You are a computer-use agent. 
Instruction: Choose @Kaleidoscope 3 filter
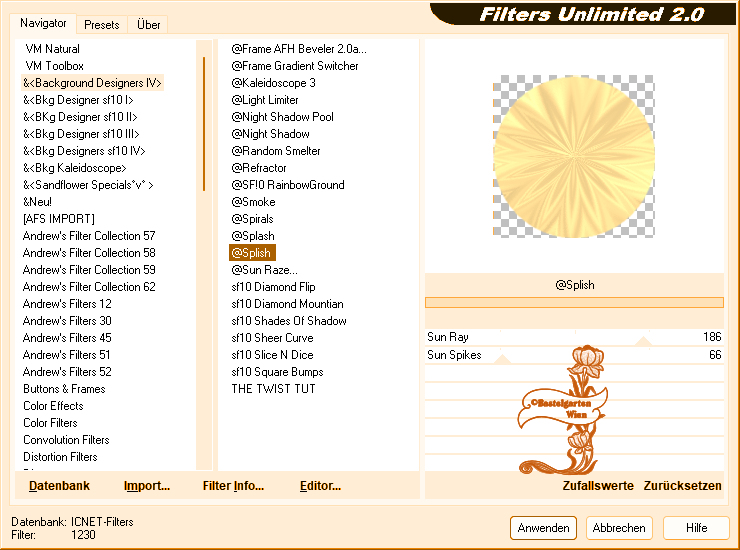point(273,83)
